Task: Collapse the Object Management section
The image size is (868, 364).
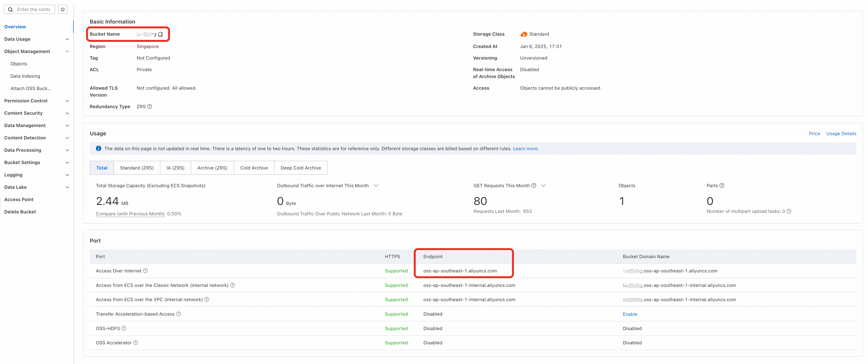Action: [67, 51]
